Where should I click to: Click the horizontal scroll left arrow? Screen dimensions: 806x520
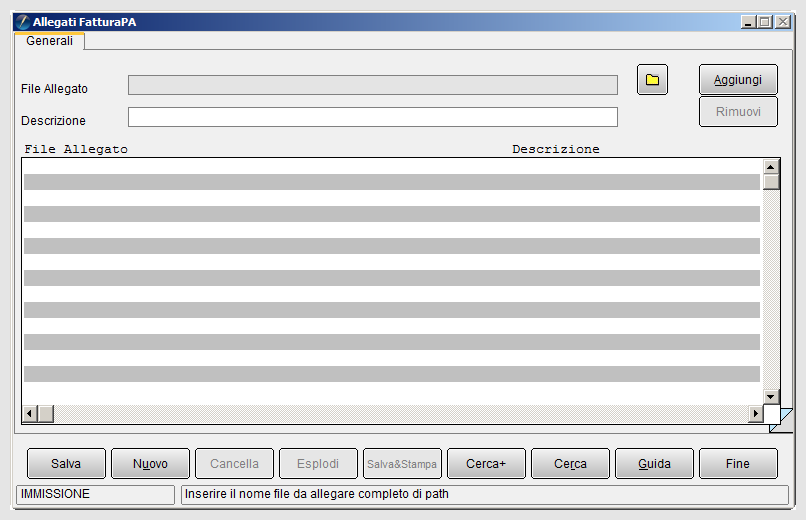pos(30,413)
